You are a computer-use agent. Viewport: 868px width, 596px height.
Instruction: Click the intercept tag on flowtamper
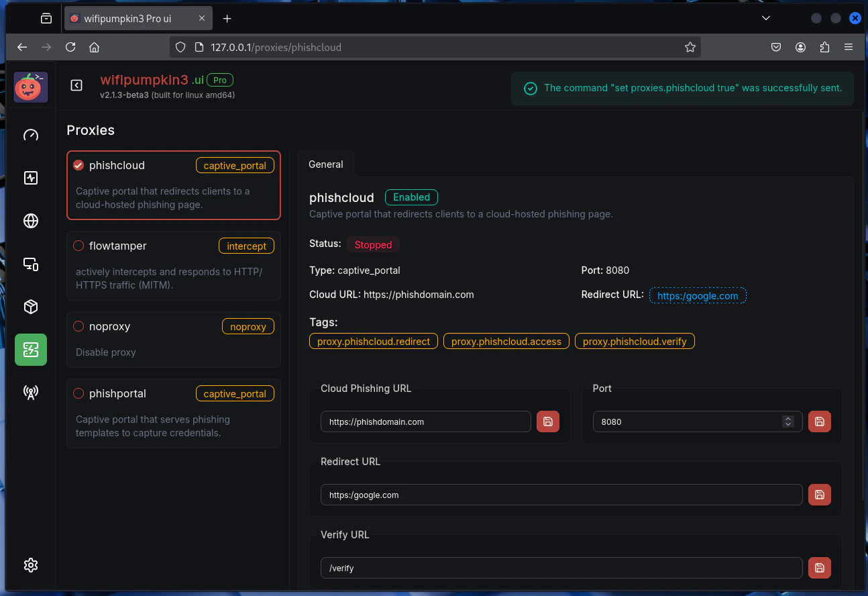pos(246,246)
